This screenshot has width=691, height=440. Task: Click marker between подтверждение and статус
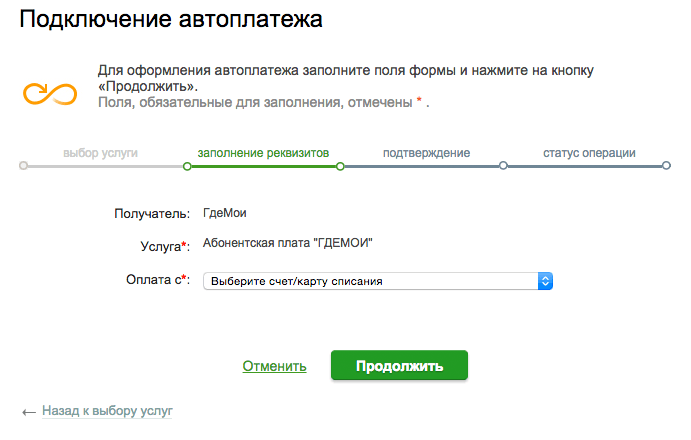pos(503,166)
